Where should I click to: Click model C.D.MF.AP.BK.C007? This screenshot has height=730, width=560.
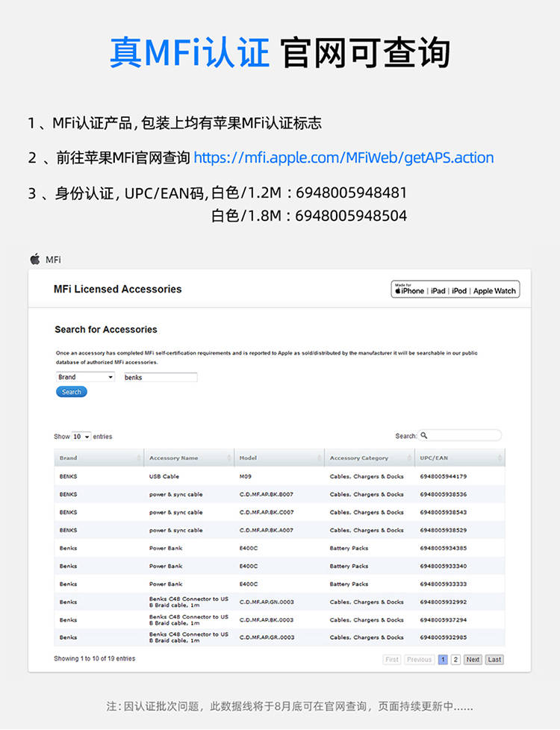tap(267, 512)
